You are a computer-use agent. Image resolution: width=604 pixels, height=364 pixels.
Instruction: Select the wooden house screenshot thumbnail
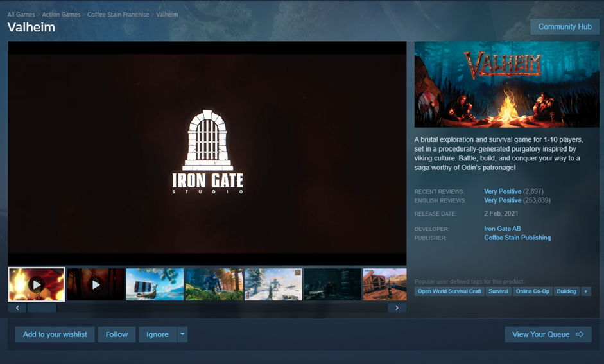(x=385, y=284)
